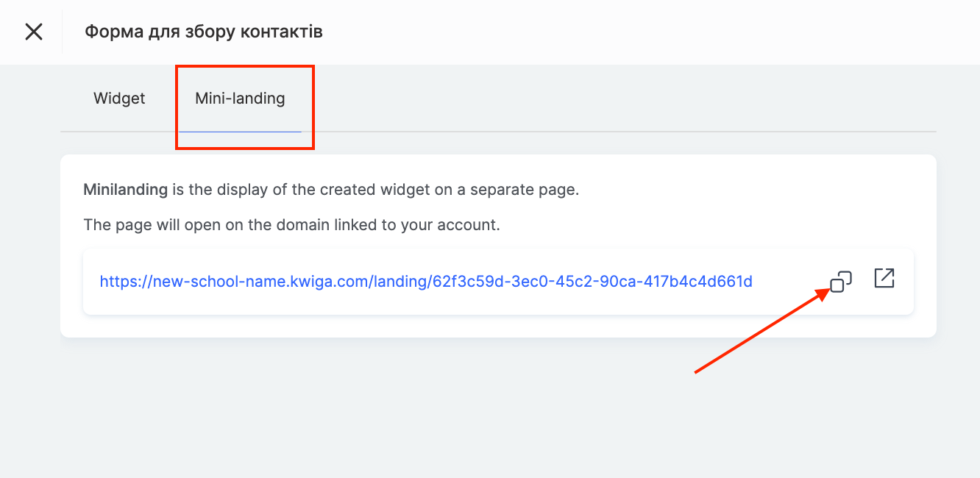980x478 pixels.
Task: Select the Mini-landing tab
Action: point(240,99)
